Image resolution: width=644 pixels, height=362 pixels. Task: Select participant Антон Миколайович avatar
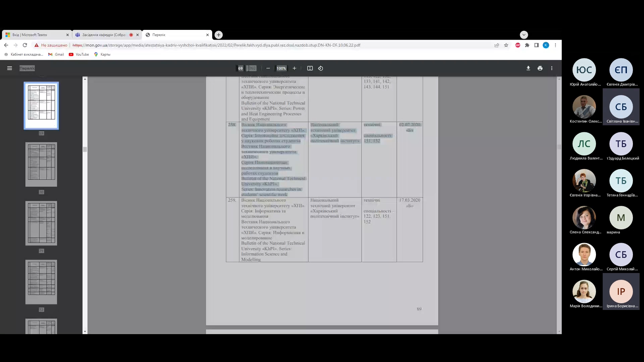coord(584,255)
